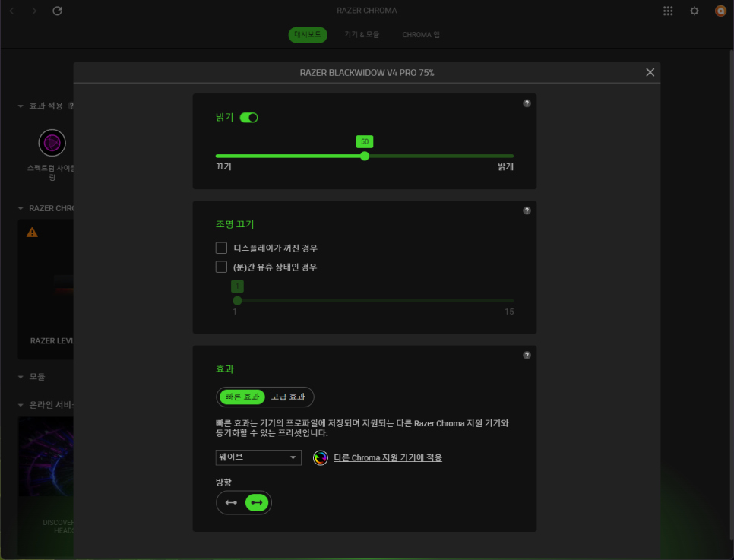734x560 pixels.
Task: Check the 디스플레이가 꺼진 경우 checkbox
Action: pyautogui.click(x=221, y=248)
